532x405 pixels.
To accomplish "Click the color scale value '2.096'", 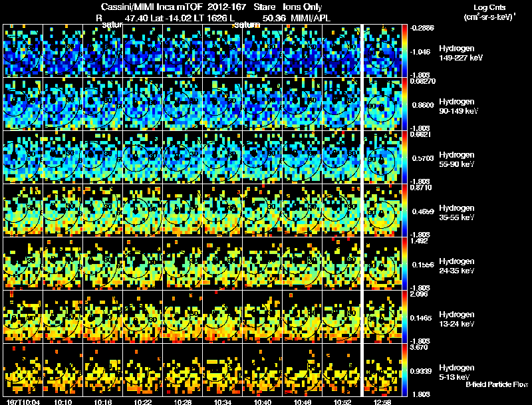I will click(419, 295).
